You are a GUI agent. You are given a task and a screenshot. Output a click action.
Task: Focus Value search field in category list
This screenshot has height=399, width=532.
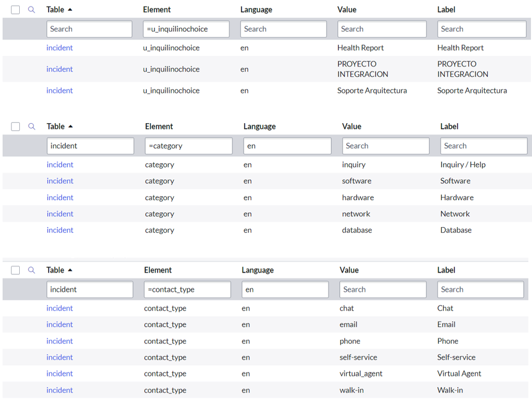point(386,145)
